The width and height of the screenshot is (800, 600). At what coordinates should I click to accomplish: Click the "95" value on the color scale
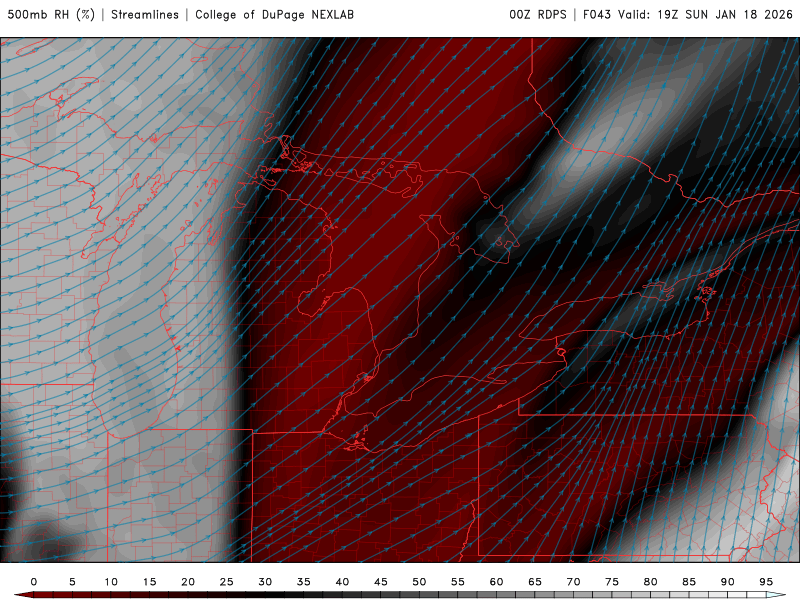[766, 582]
